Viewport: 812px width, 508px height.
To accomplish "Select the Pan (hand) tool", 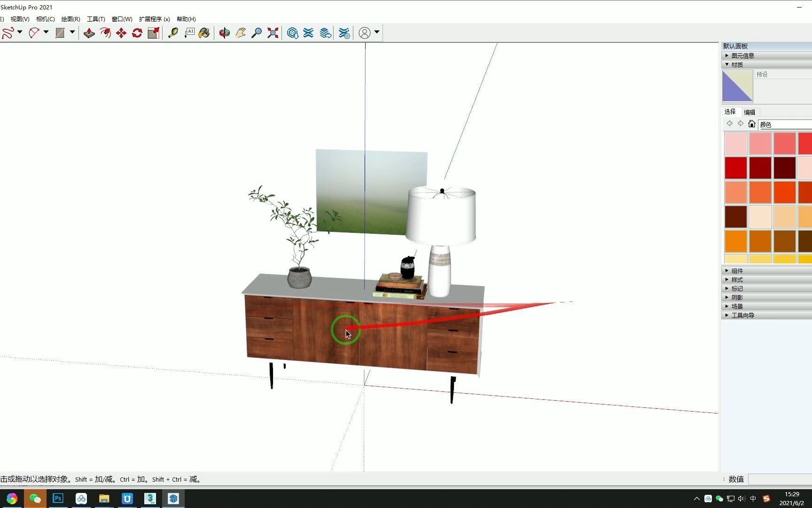I will [241, 33].
